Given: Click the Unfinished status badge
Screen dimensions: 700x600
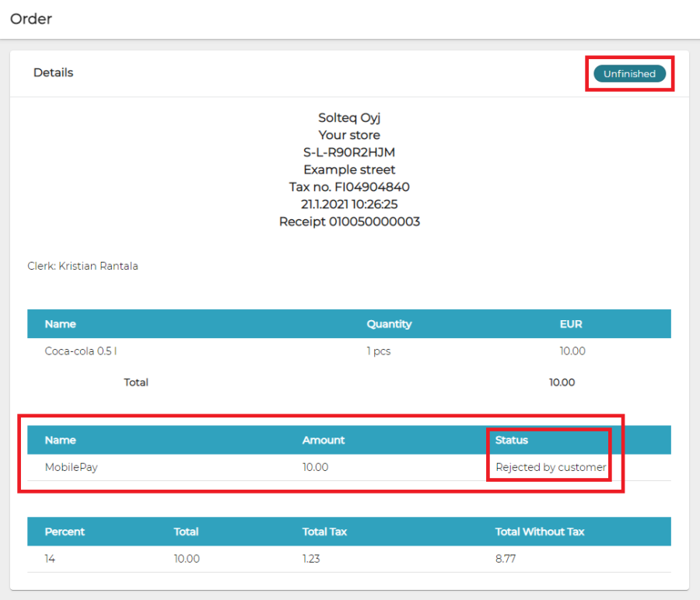Looking at the screenshot, I should click(629, 74).
